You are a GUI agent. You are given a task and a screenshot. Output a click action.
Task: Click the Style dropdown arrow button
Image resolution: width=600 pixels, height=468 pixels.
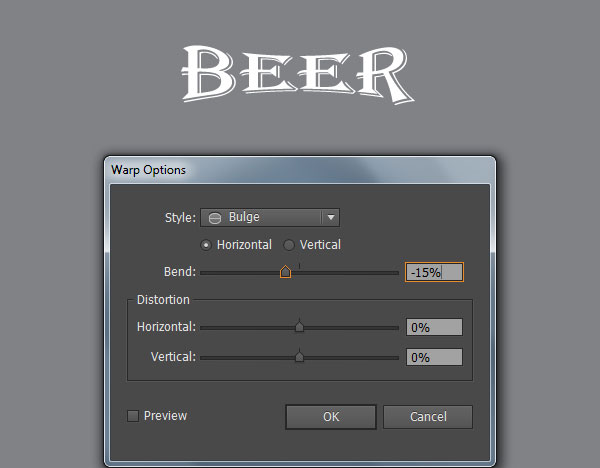[x=331, y=217]
